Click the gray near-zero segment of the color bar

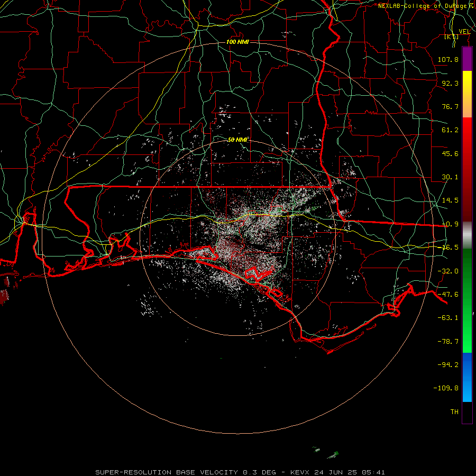[x=467, y=235]
